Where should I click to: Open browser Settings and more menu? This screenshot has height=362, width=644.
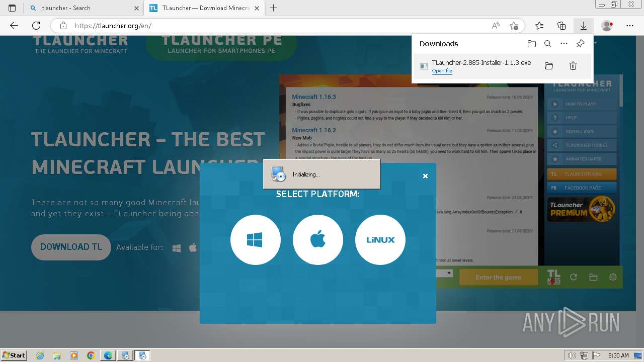(x=630, y=26)
